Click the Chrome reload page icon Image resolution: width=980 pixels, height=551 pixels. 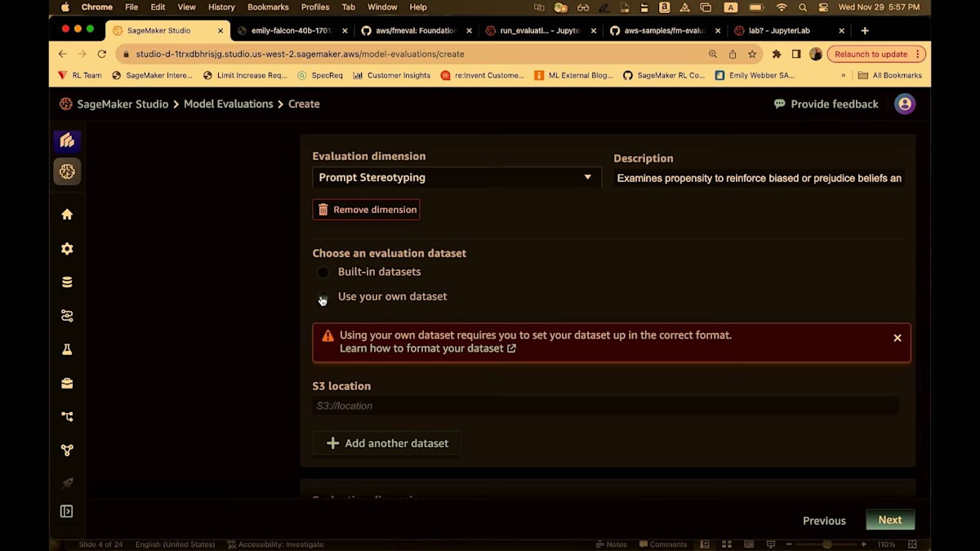(x=102, y=54)
